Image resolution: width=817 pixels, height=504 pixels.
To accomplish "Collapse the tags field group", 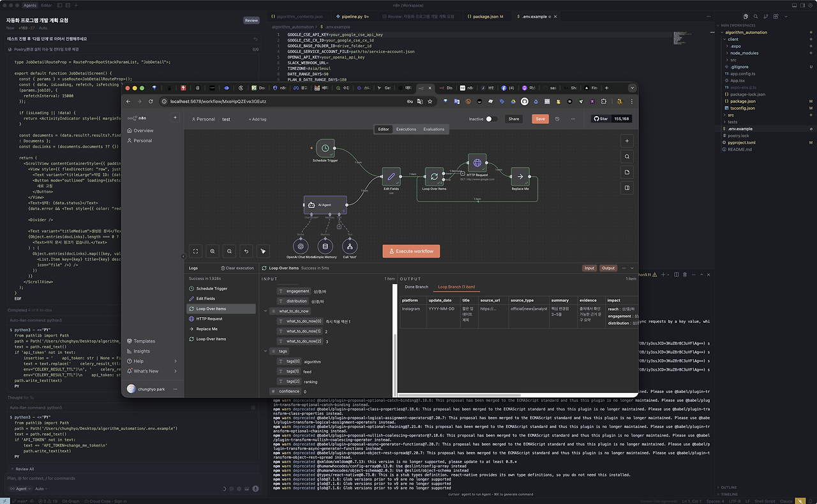I will 266,352.
